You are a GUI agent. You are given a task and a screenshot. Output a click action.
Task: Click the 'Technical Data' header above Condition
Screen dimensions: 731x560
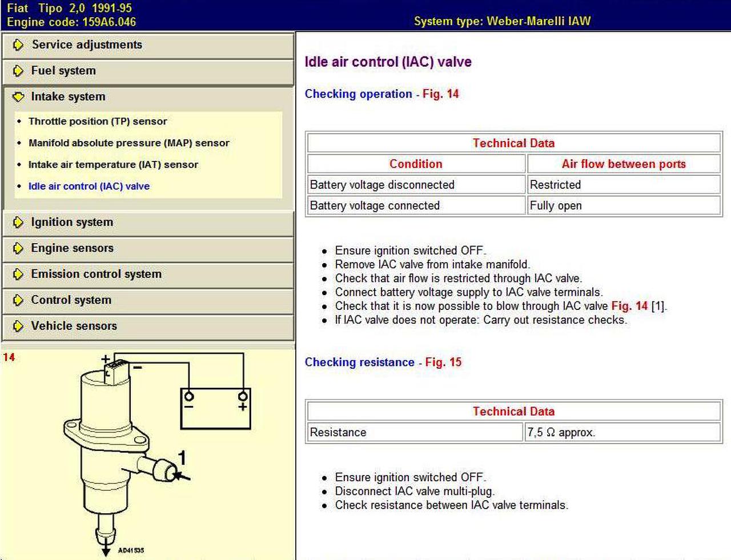click(513, 143)
